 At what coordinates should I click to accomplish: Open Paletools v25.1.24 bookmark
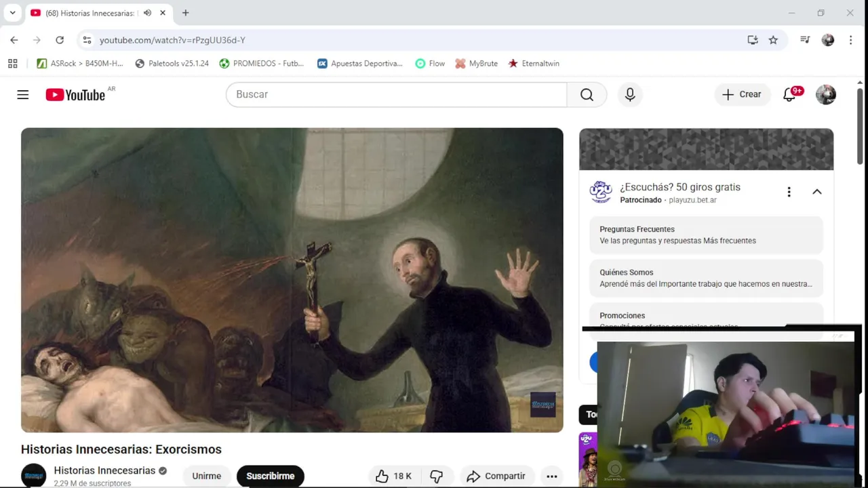coord(172,64)
